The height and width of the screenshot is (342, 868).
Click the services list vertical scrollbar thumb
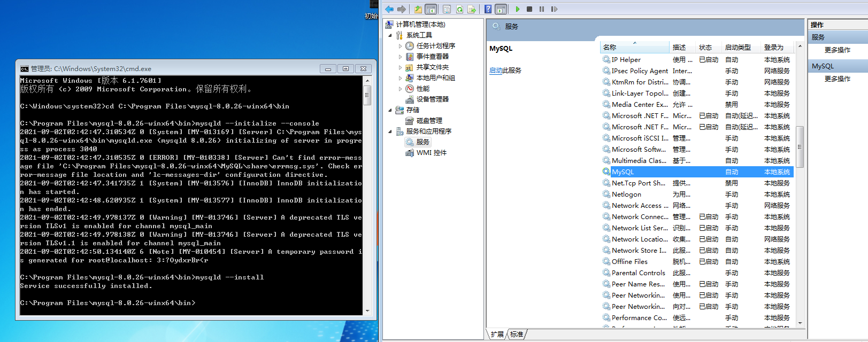(x=800, y=147)
